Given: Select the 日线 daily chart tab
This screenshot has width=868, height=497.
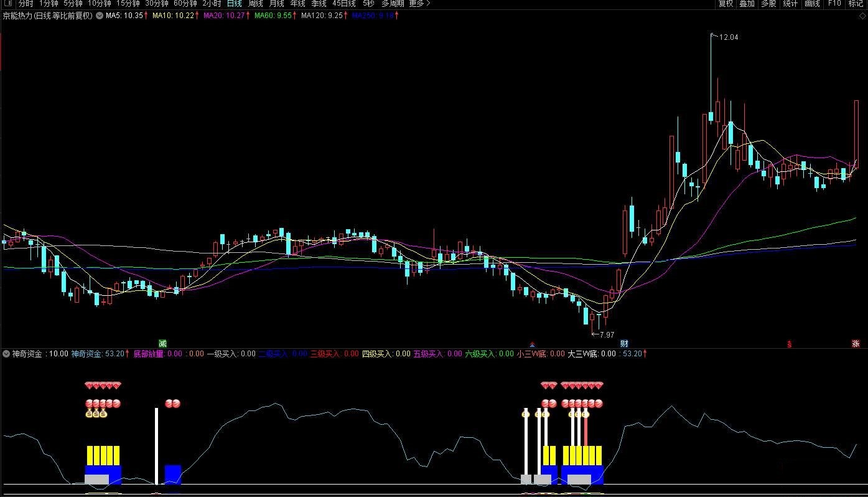Looking at the screenshot, I should coord(235,4).
